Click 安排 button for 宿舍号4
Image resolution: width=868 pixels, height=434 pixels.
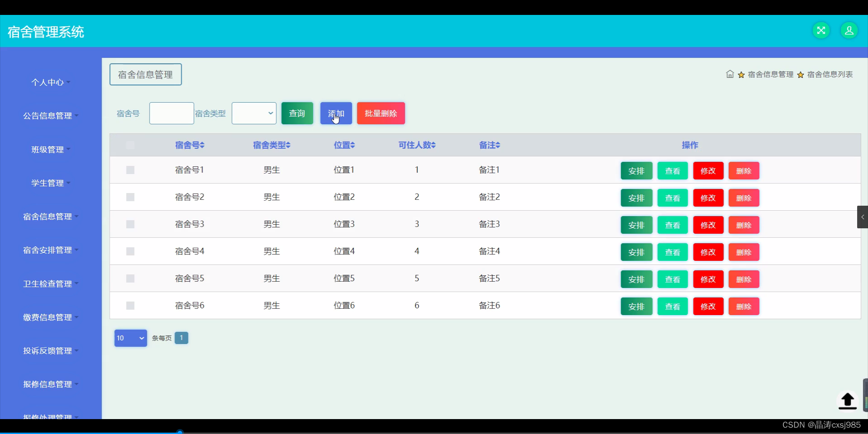coord(637,252)
